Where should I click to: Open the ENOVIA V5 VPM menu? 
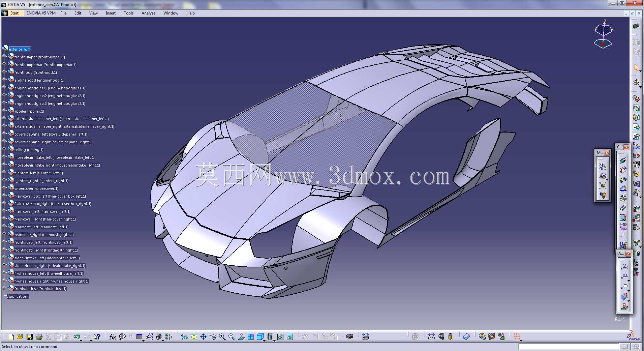point(41,13)
